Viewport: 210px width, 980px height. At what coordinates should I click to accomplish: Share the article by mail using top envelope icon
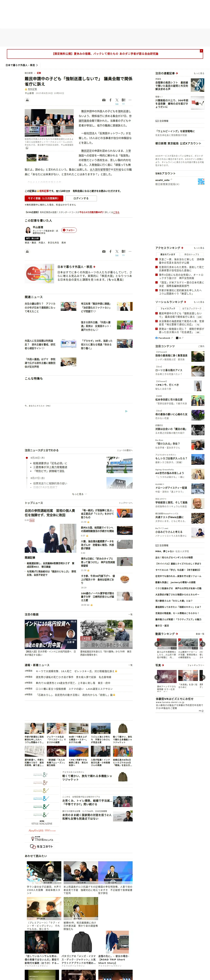104,100
